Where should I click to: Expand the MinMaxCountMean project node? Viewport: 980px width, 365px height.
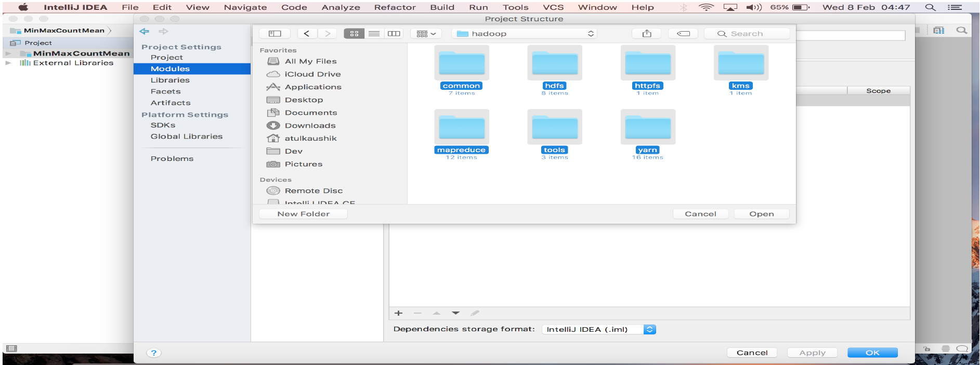(x=8, y=53)
